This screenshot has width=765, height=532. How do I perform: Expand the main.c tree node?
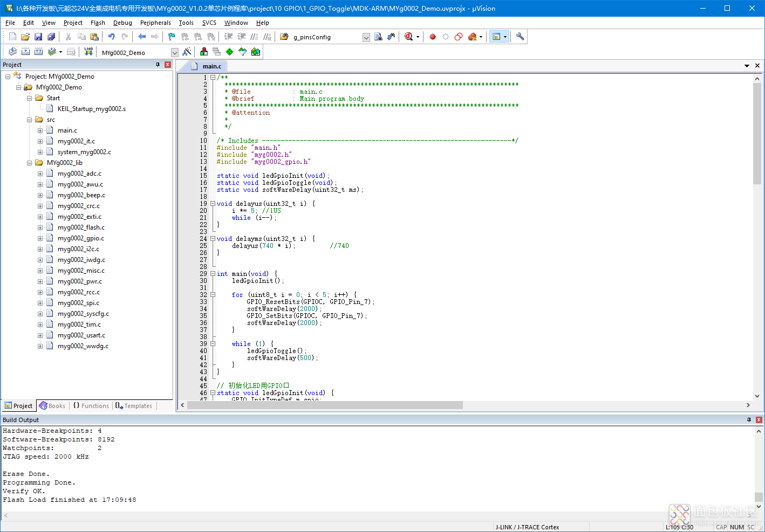pyautogui.click(x=40, y=130)
